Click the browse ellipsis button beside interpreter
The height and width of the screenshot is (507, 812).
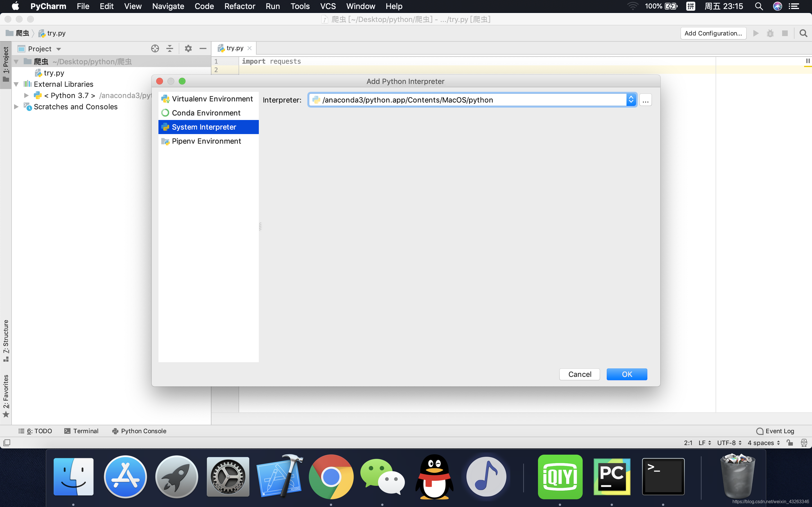coord(645,100)
